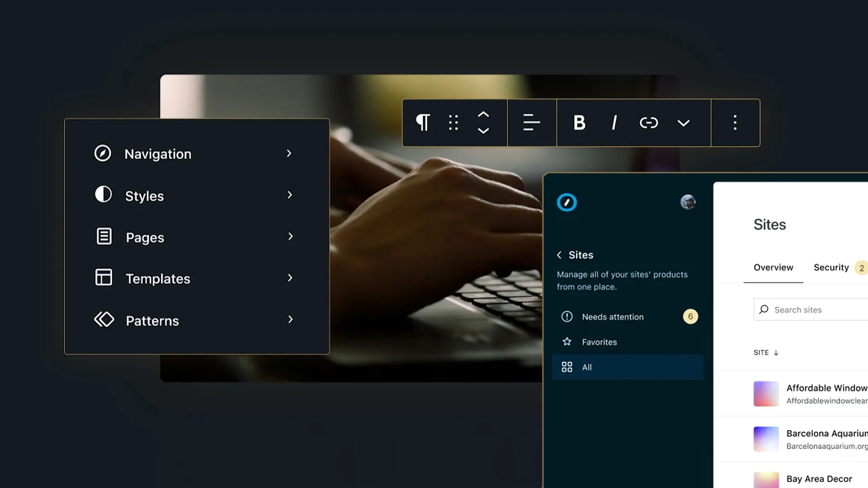This screenshot has height=488, width=868.
Task: Click the Styles half-circle icon
Action: [103, 195]
